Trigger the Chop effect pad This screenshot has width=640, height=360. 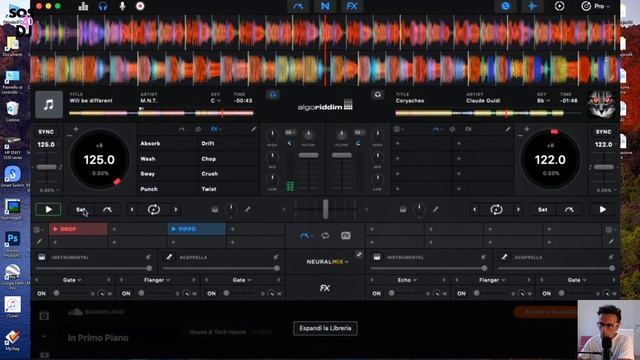click(x=229, y=159)
